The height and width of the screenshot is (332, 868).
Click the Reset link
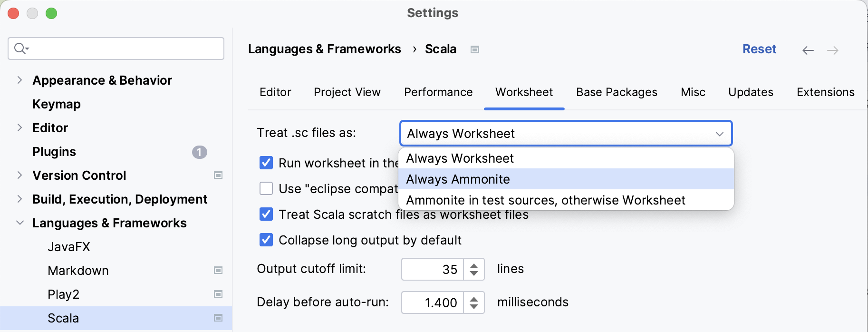point(759,49)
